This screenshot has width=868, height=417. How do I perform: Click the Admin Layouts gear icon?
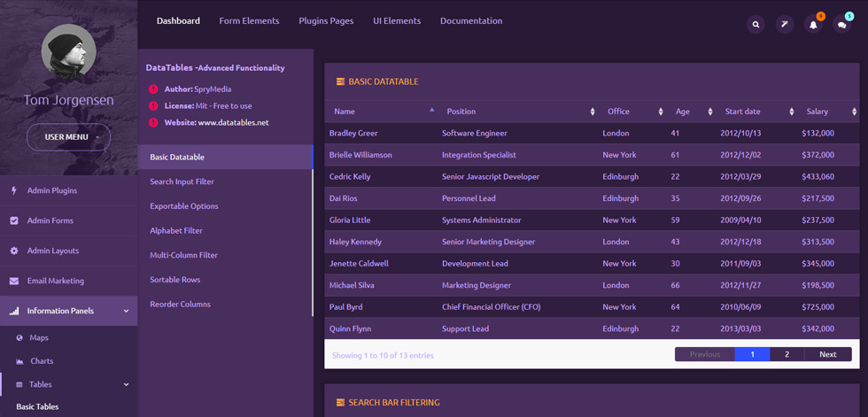14,251
